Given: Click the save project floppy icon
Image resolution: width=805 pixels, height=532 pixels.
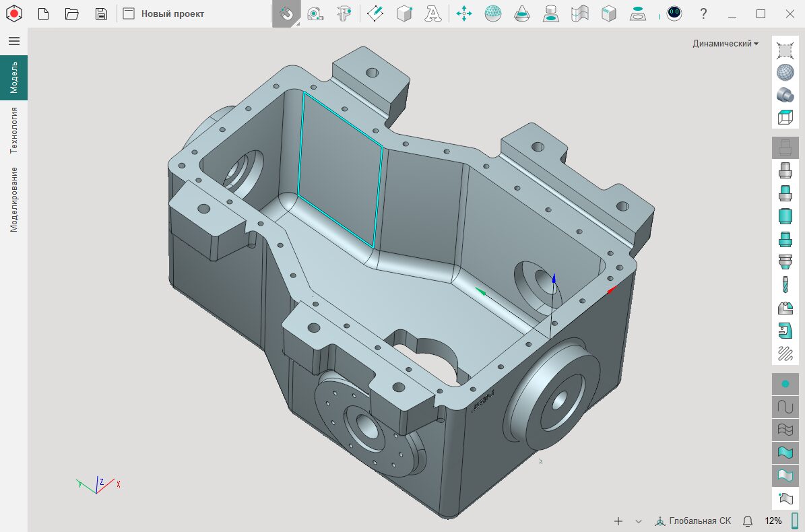Looking at the screenshot, I should tap(101, 13).
